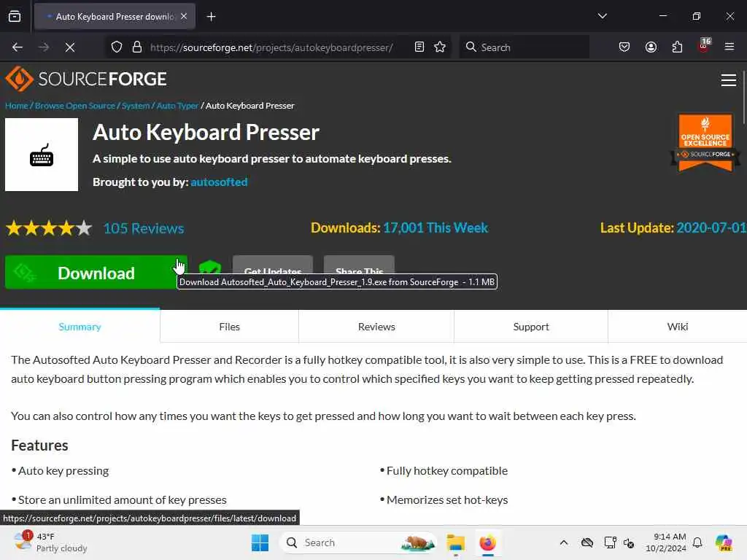This screenshot has width=747, height=560.
Task: Expand the list all tabs chevron
Action: pos(602,16)
